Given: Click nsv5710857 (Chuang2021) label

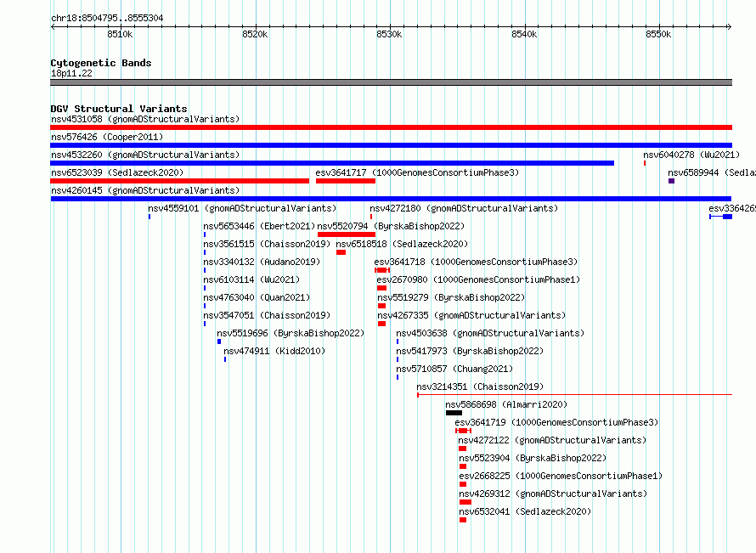Looking at the screenshot, I should [x=454, y=369].
